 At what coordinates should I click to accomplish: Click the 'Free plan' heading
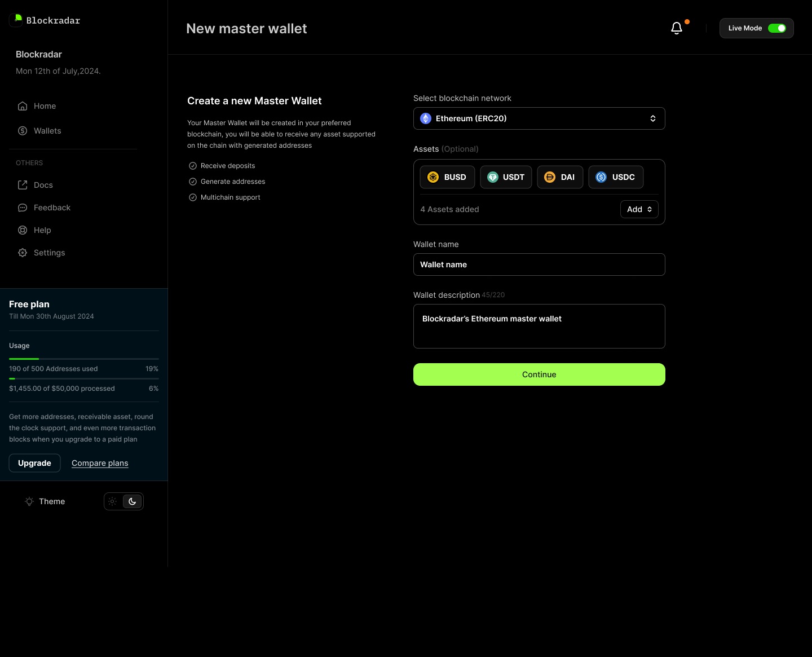[29, 304]
